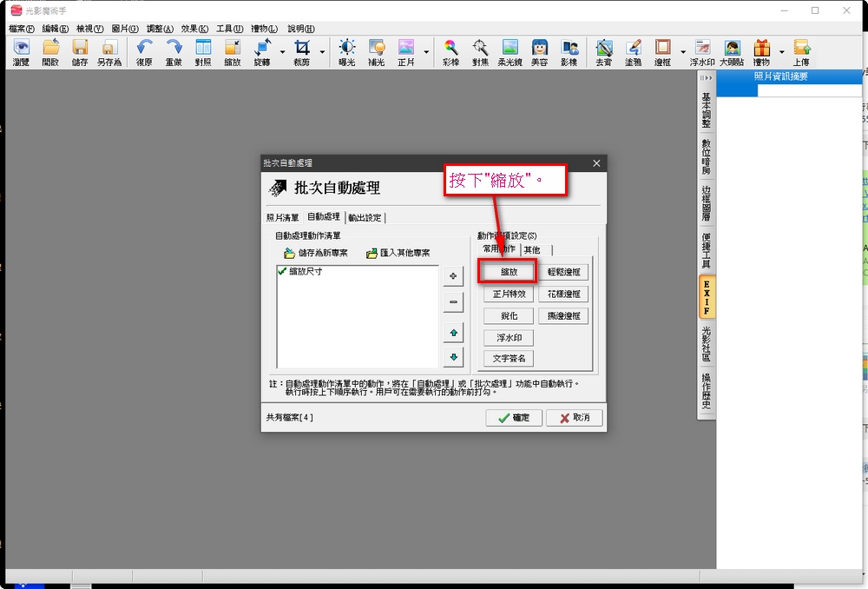Expand the 裁剪 crop dropdown arrow
This screenshot has width=868, height=589.
322,52
